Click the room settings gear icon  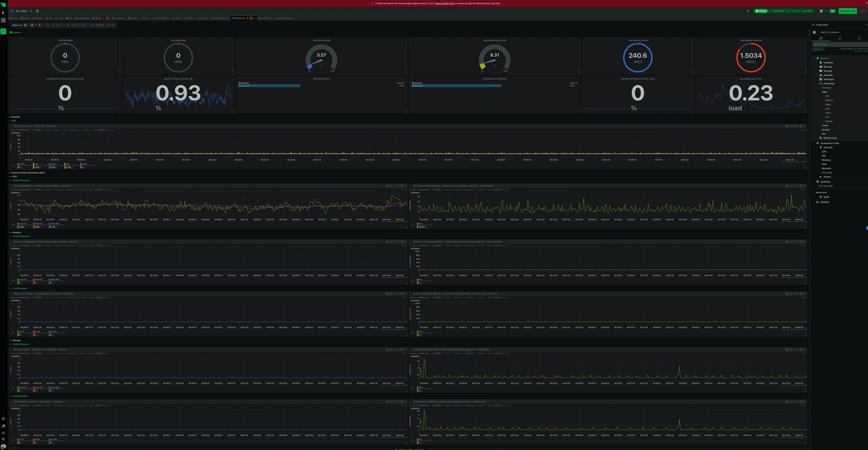click(x=37, y=11)
